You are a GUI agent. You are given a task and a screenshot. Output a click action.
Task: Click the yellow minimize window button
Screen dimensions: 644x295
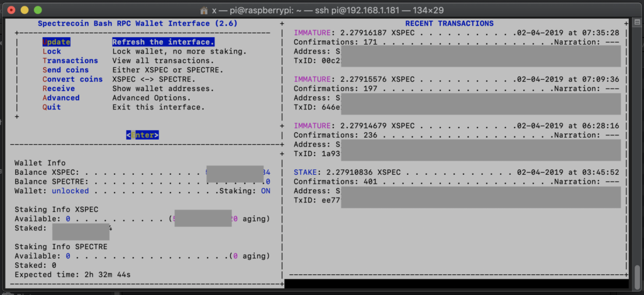pos(25,10)
